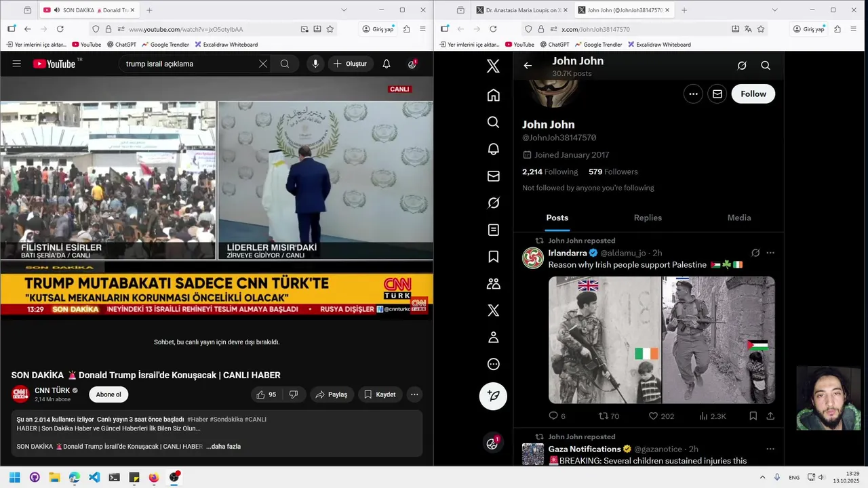The width and height of the screenshot is (868, 488).
Task: Subscribe with the Abone ol button
Action: pos(108,394)
